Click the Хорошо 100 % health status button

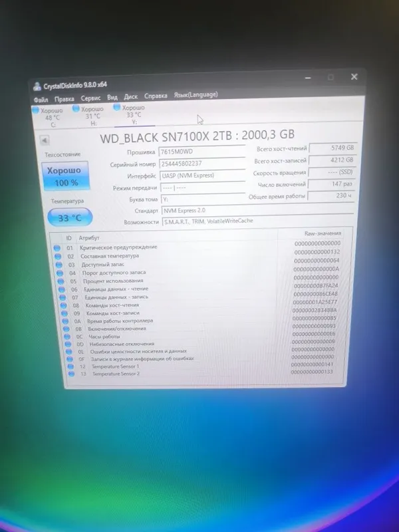(65, 176)
